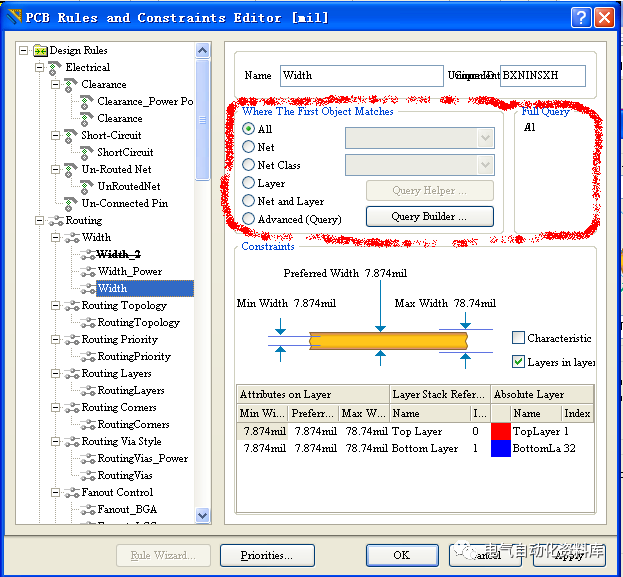This screenshot has width=623, height=577.
Task: Select the Net radio button
Action: 248,147
